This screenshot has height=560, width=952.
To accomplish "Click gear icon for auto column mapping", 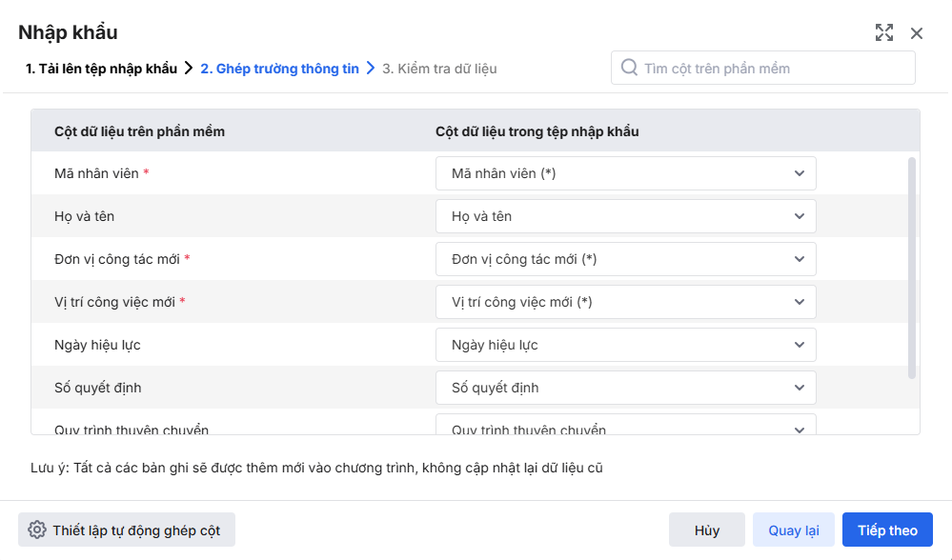I will [37, 530].
